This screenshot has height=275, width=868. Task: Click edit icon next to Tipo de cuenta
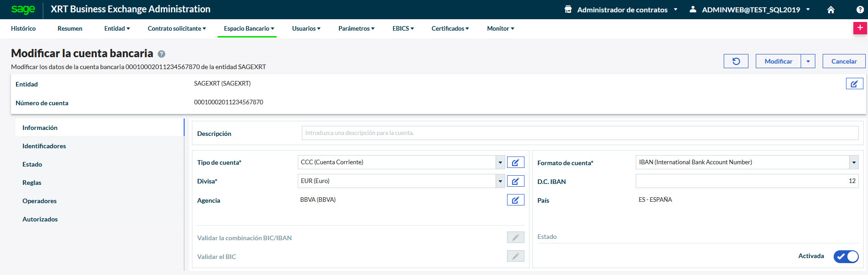coord(515,162)
